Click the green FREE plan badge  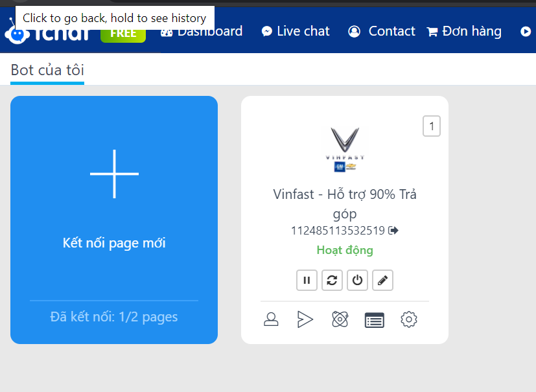point(123,33)
